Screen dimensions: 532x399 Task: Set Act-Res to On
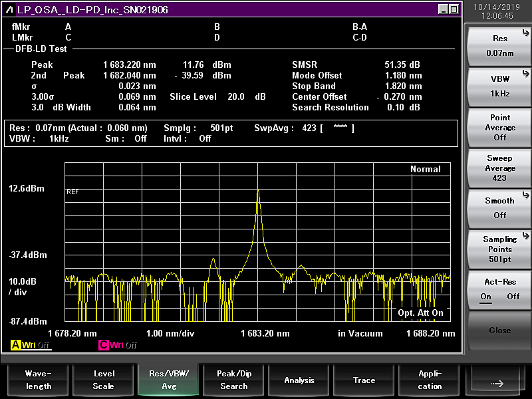click(x=486, y=297)
